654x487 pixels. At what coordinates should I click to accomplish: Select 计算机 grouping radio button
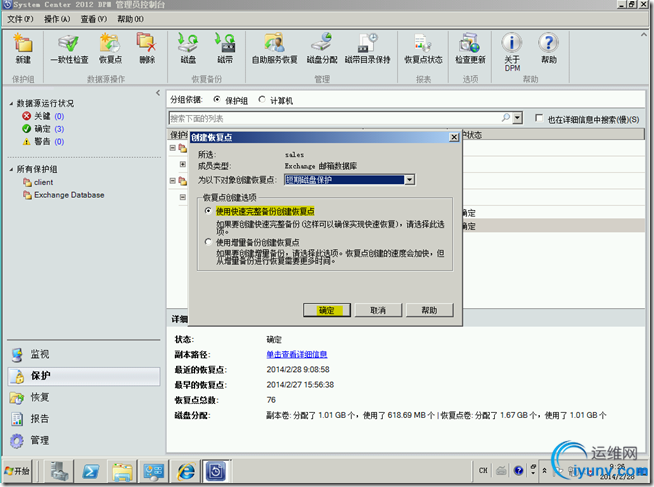click(x=262, y=100)
